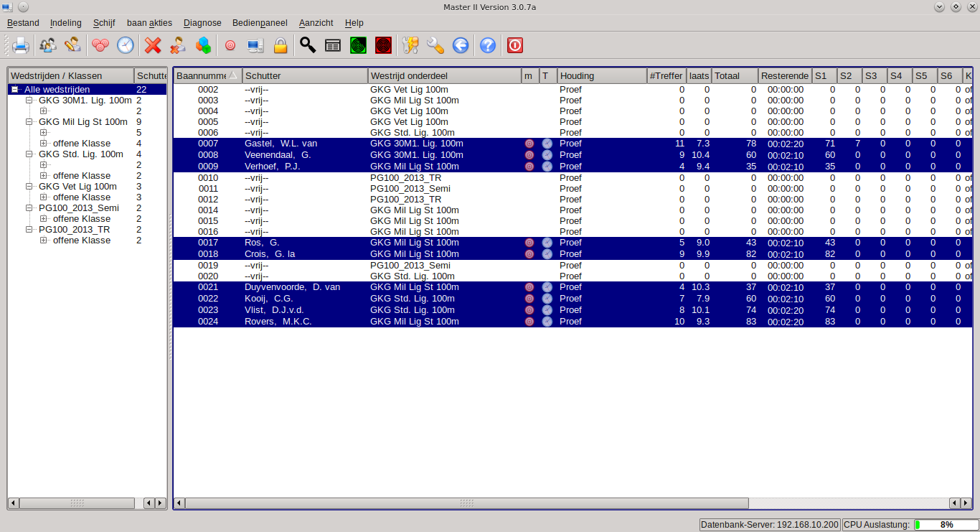Click the yellow padlock lock icon
Viewport: 980px width, 532px height.
click(281, 46)
